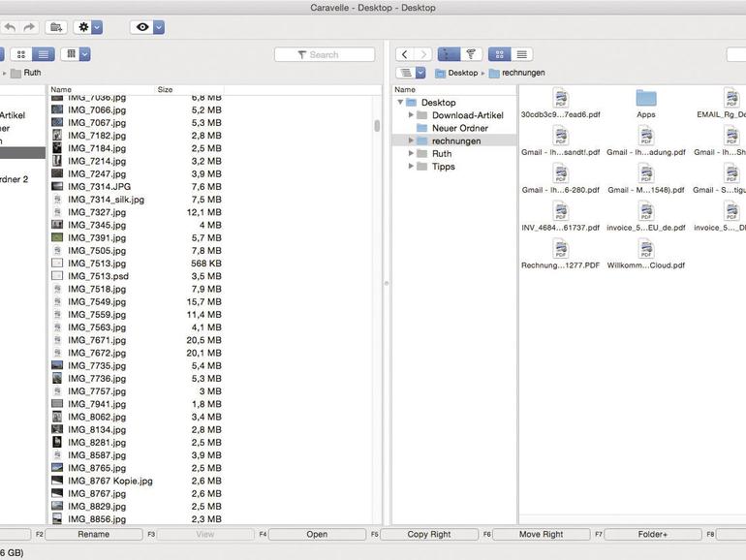Switch left pane to list view
The image size is (746, 560).
point(44,54)
